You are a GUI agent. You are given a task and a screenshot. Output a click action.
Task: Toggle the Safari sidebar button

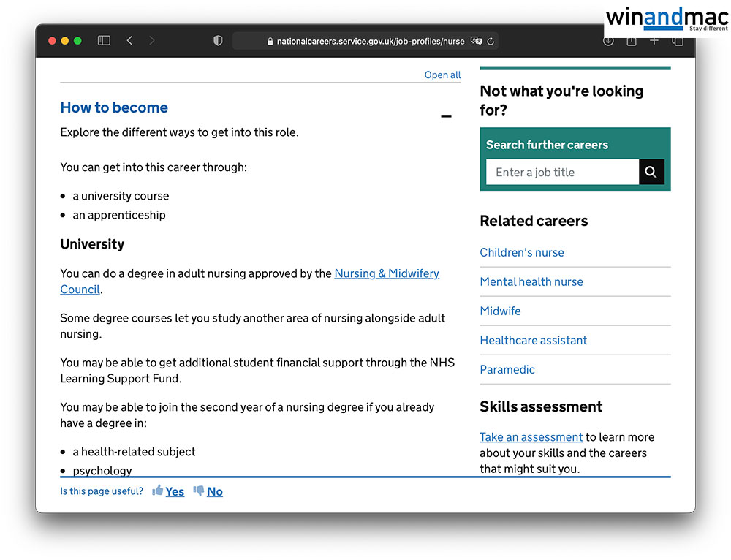point(104,41)
